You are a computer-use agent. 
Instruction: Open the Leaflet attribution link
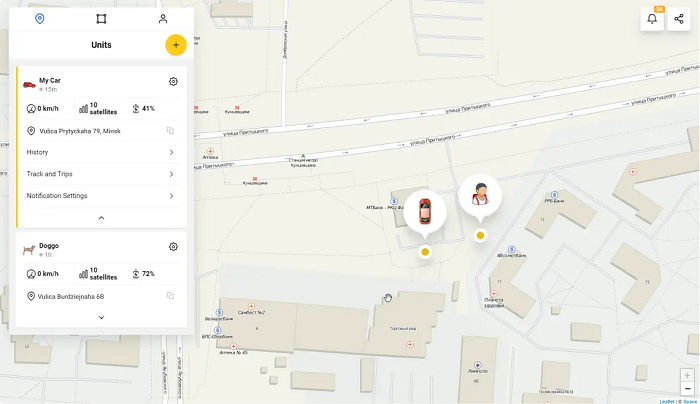pos(667,401)
